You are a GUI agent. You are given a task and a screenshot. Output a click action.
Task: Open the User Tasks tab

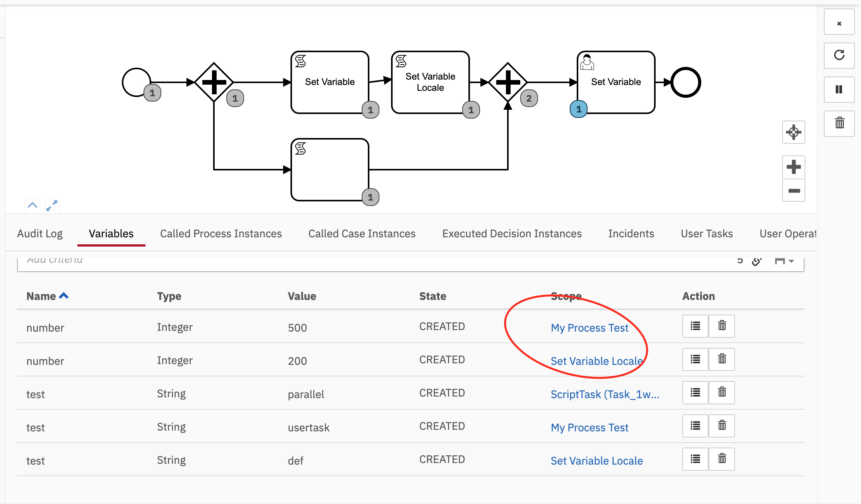pos(707,233)
